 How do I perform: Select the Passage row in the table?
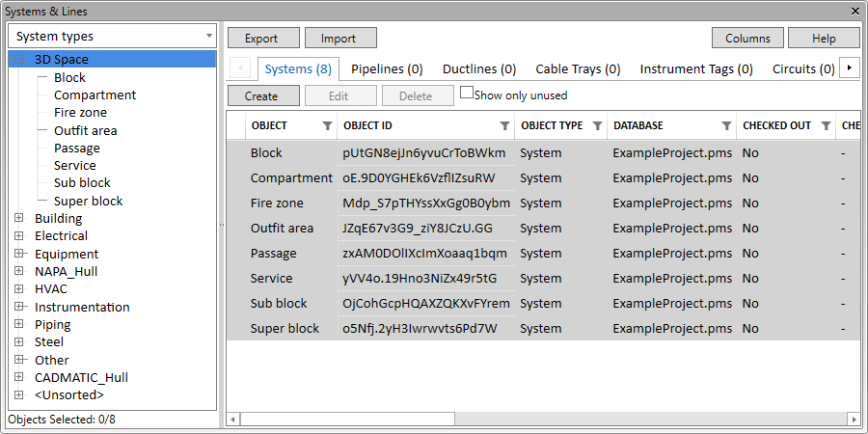pos(274,254)
